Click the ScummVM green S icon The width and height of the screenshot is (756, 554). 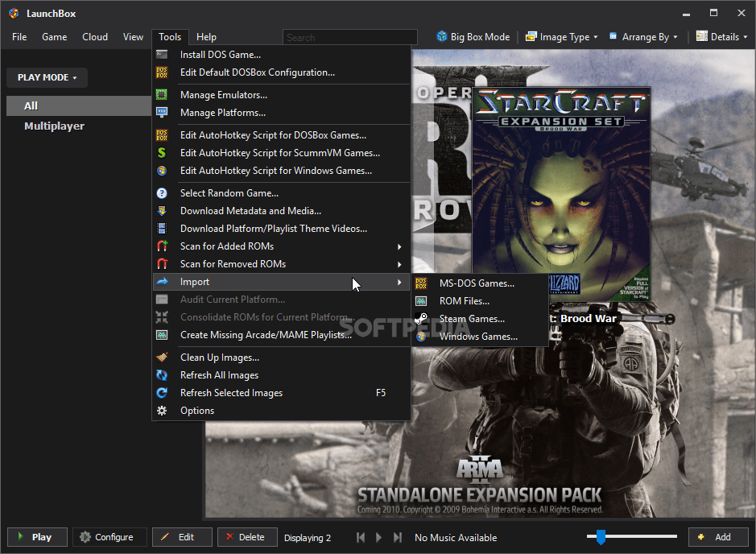[x=162, y=153]
